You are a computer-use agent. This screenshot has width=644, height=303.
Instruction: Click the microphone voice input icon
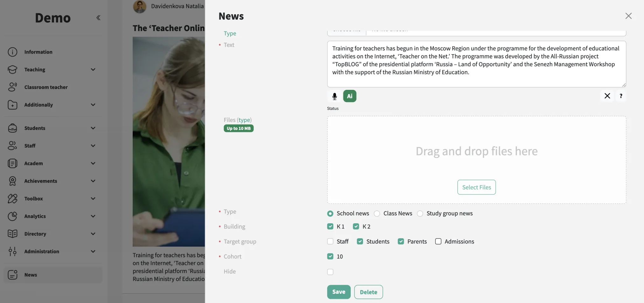tap(334, 96)
